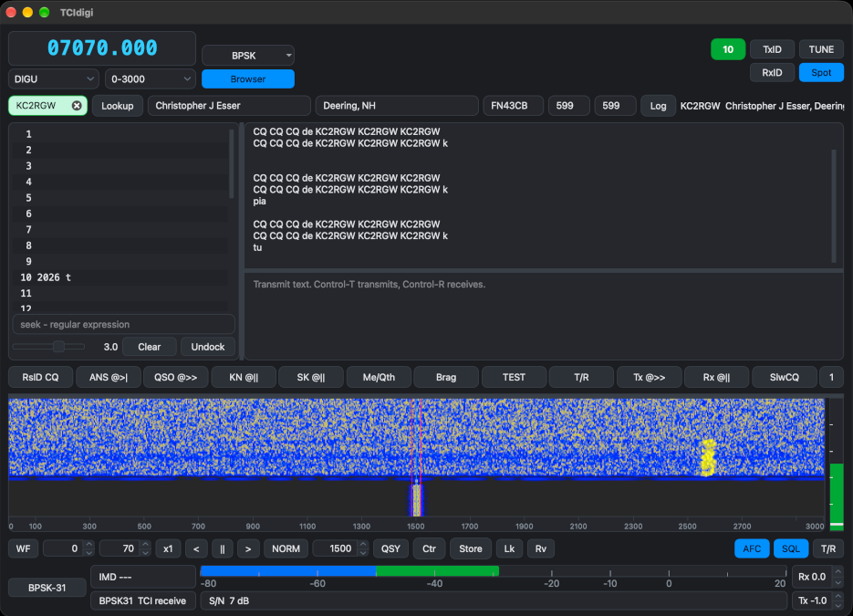The image size is (853, 616).
Task: Click the yellow signal in the waterfall
Action: coord(708,457)
